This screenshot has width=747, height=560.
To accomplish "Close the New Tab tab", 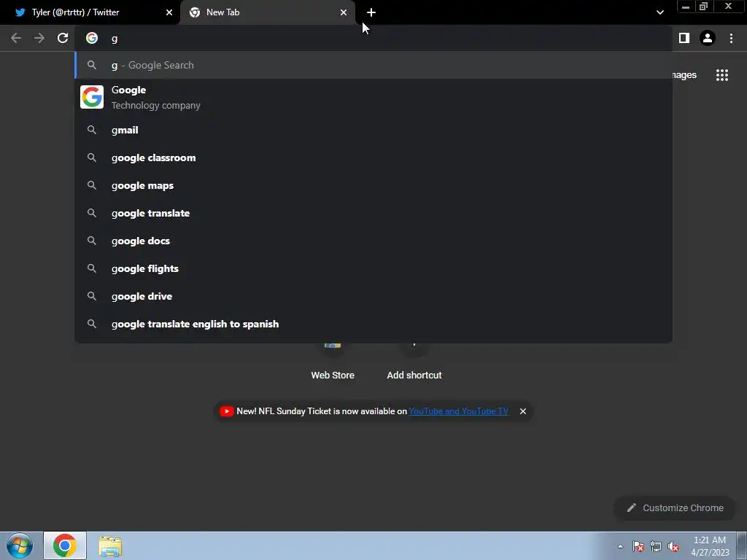I will click(x=344, y=12).
